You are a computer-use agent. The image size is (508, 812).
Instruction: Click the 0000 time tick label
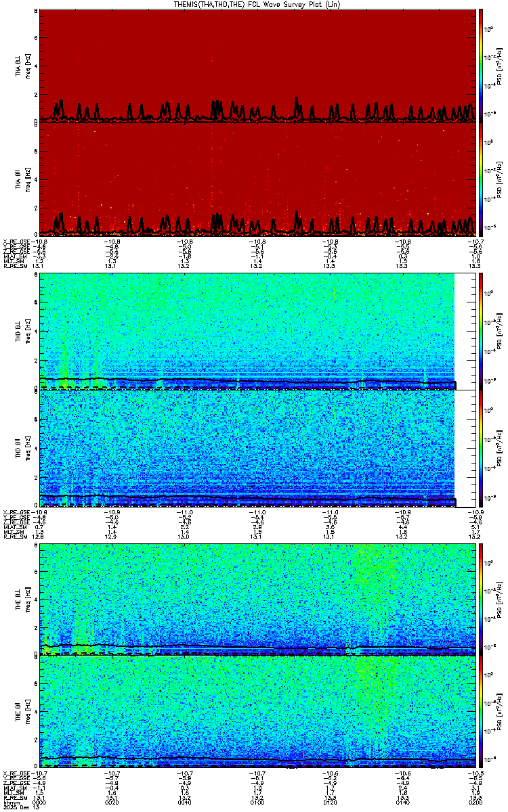pyautogui.click(x=41, y=802)
